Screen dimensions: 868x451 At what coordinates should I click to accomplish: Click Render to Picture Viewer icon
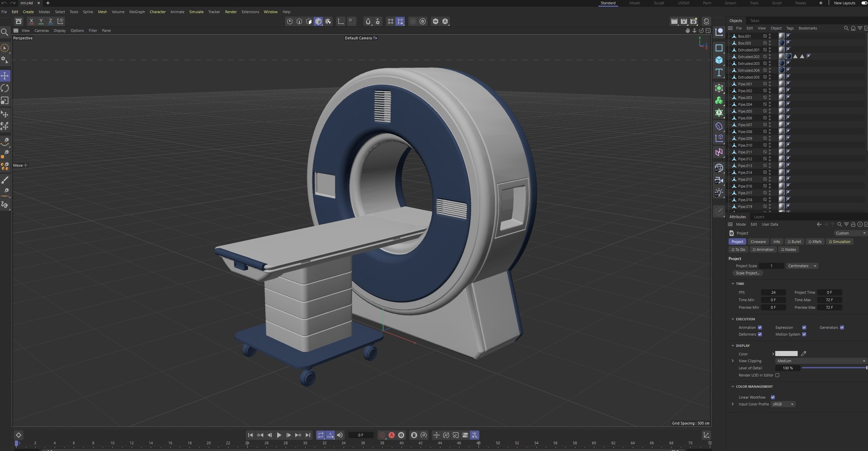point(684,21)
